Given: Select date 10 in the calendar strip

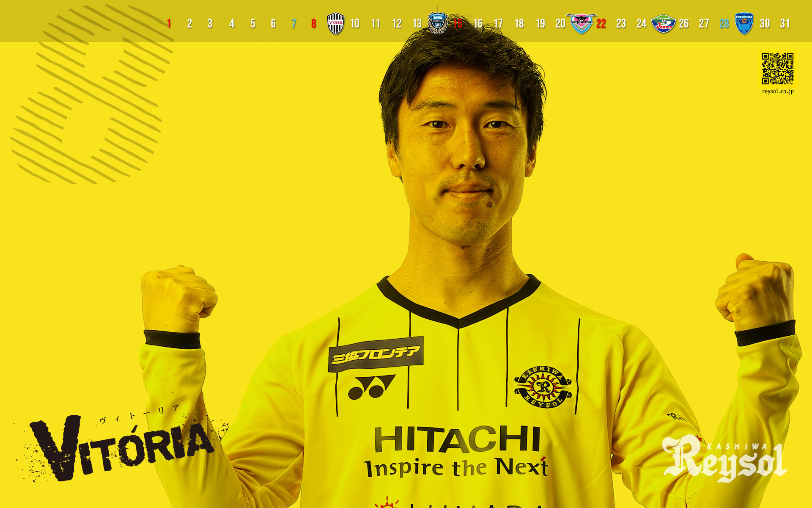Looking at the screenshot, I should [354, 24].
